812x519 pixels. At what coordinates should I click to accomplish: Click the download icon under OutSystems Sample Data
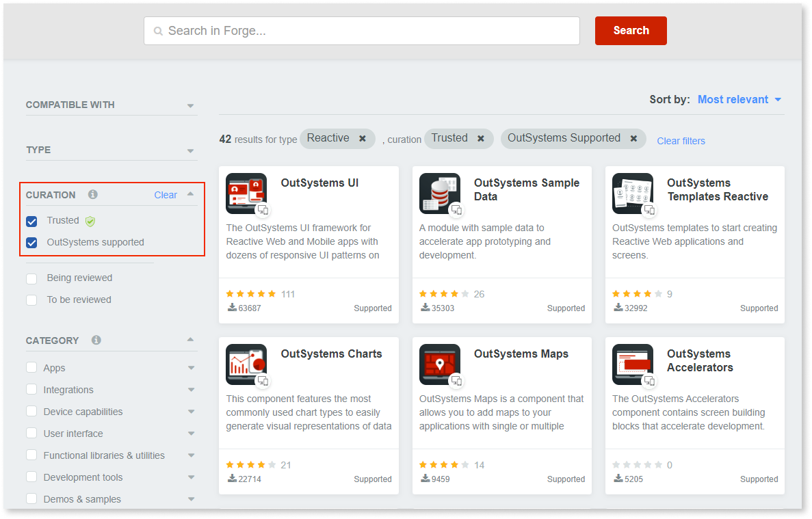[425, 308]
